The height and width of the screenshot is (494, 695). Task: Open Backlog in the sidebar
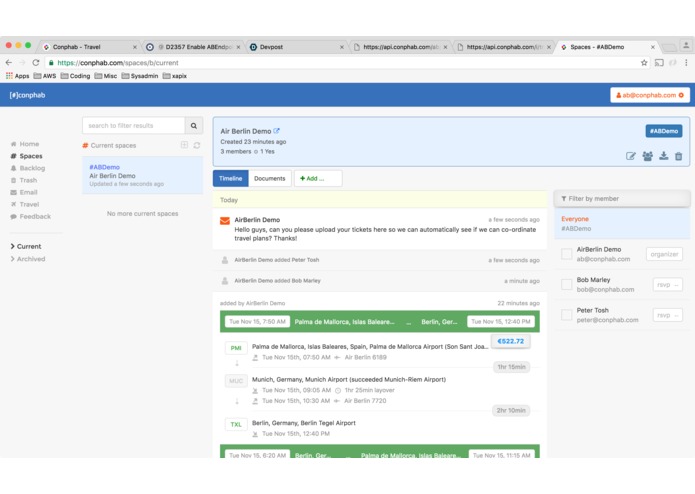pyautogui.click(x=27, y=168)
